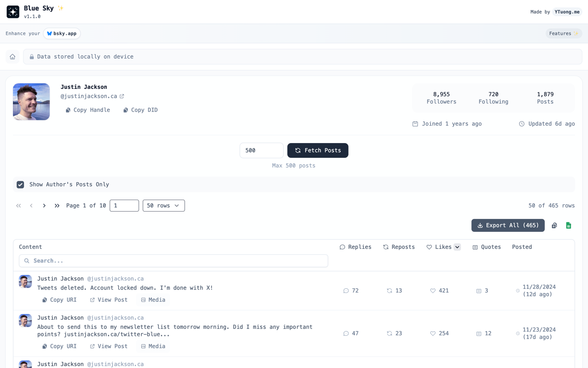Click the Reposts column header
The height and width of the screenshot is (368, 588).
pyautogui.click(x=399, y=247)
